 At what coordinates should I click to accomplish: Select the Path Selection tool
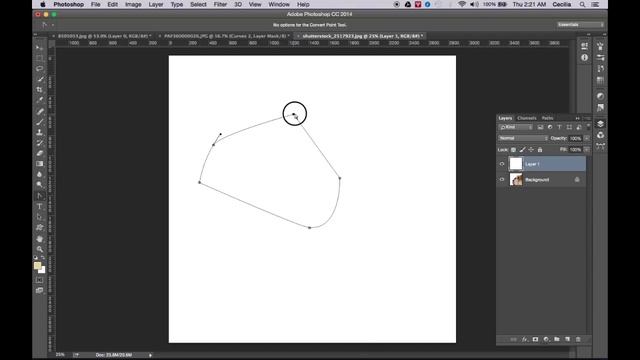(x=40, y=217)
